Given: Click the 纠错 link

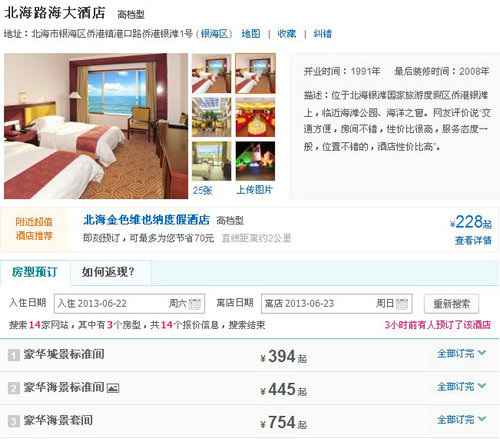Looking at the screenshot, I should pyautogui.click(x=322, y=34).
